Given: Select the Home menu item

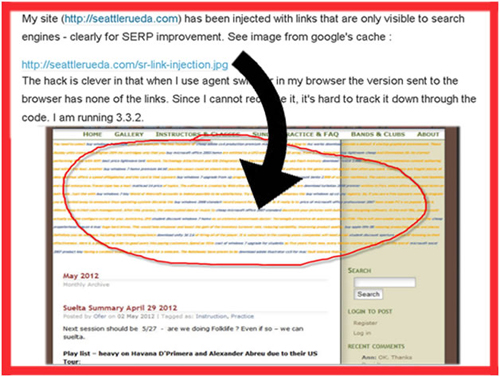Looking at the screenshot, I should [x=92, y=134].
